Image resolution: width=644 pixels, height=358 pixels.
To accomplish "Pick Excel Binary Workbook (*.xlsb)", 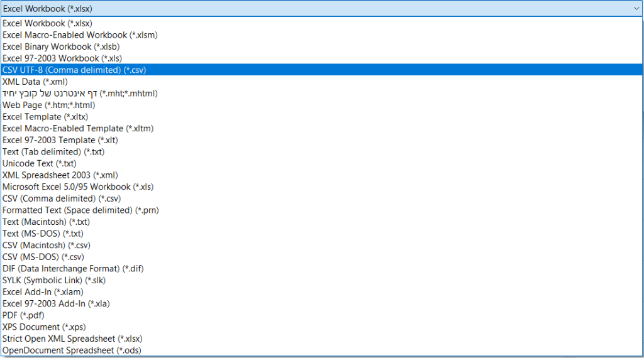I will pos(61,46).
